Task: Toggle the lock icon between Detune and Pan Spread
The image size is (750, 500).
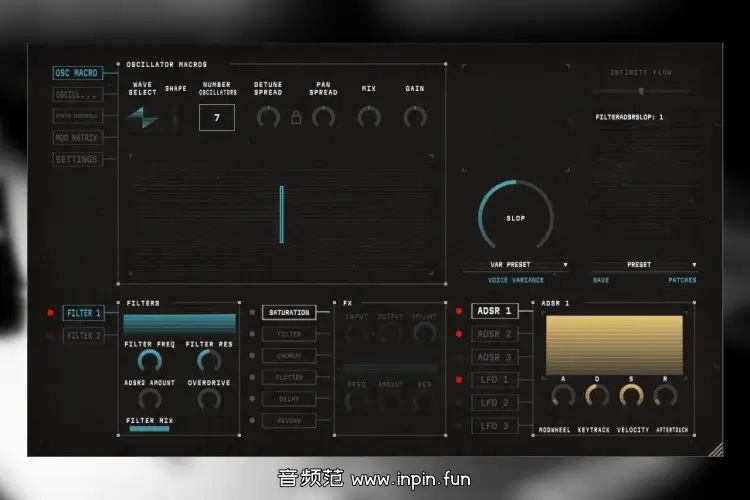Action: tap(296, 118)
